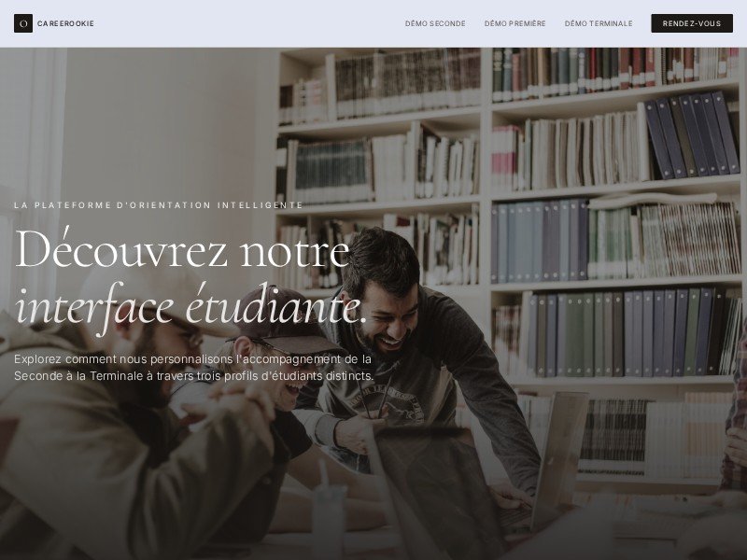Screen dimensions: 747x560
Task: Click the navy binders on the upper shelf
Action: [691, 133]
